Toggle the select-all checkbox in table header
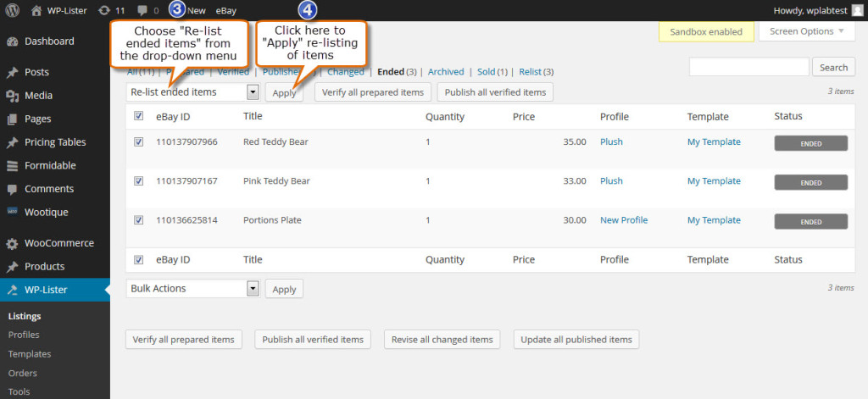The height and width of the screenshot is (399, 868). click(139, 116)
